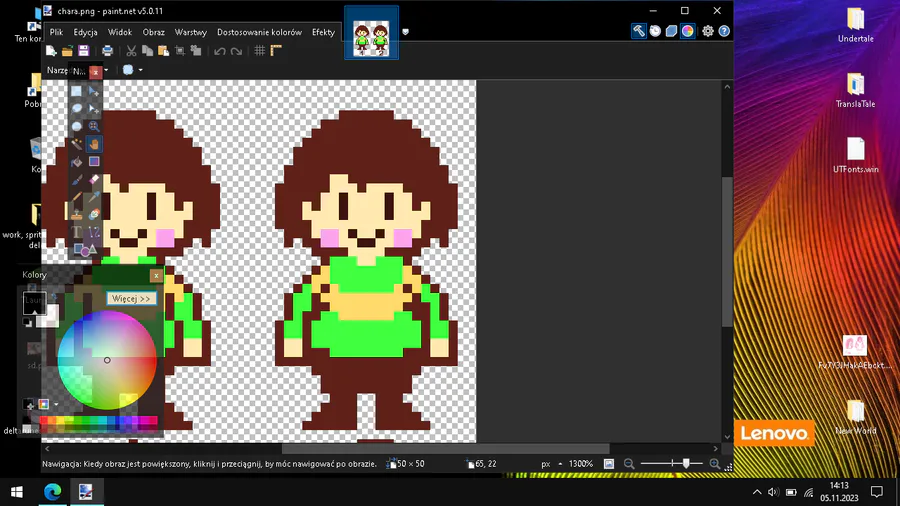Click the Crop to selection icon
The image size is (900, 506).
tap(180, 51)
